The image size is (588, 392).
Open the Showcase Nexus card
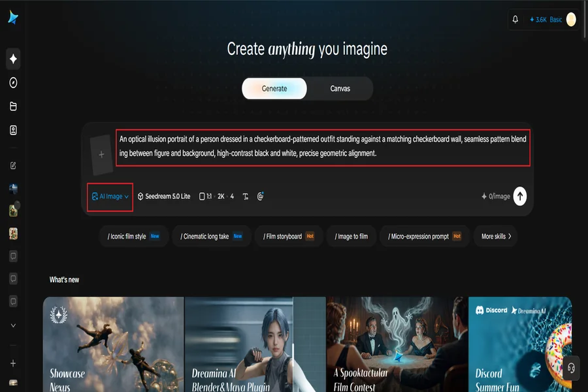coord(113,344)
